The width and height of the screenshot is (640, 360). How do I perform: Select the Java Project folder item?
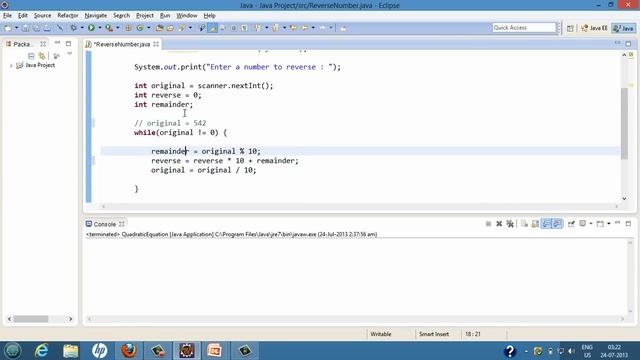point(36,65)
